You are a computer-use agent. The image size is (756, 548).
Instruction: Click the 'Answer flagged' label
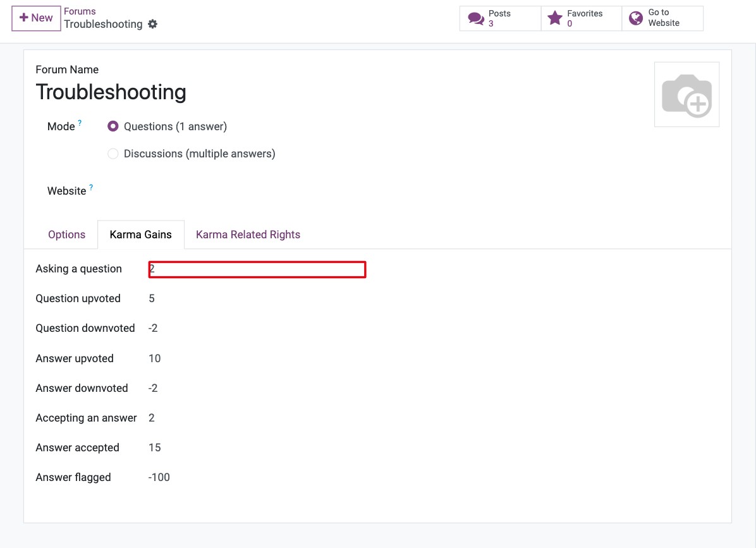pos(73,478)
